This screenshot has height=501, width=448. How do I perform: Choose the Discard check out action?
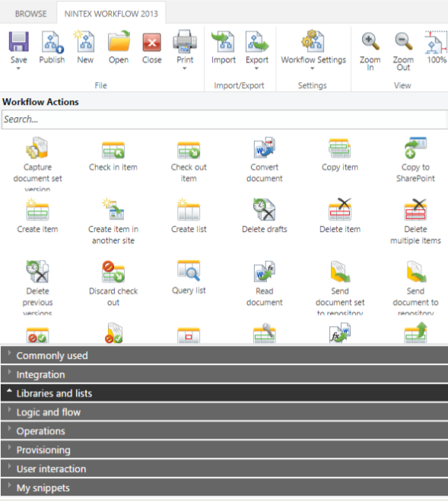point(113,284)
